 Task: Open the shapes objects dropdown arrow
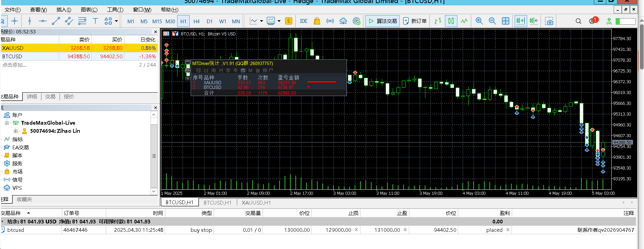pyautogui.click(x=117, y=21)
